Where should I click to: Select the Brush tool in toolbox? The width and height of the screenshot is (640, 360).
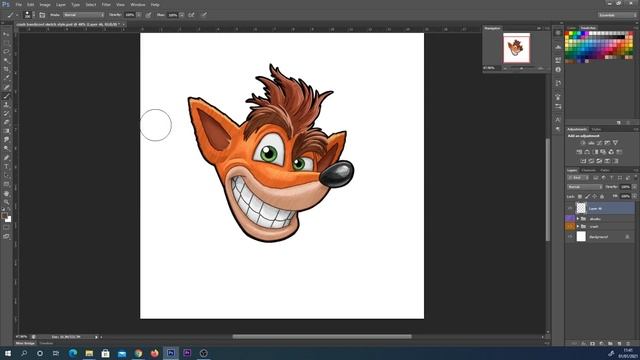6,96
